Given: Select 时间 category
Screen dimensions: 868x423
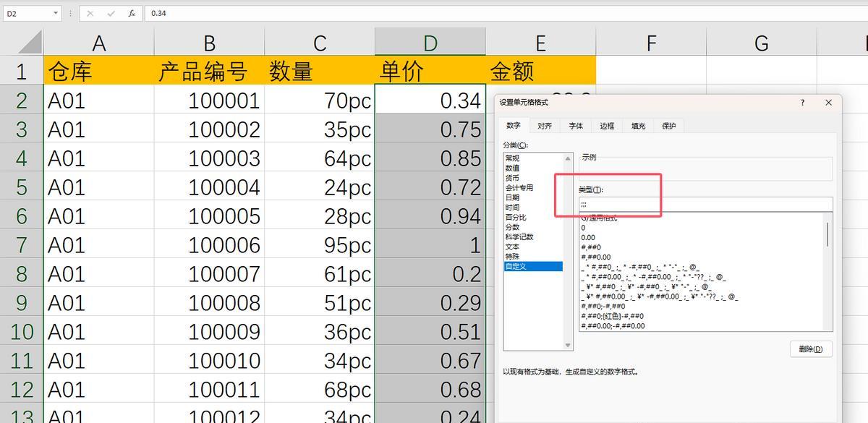Looking at the screenshot, I should [x=533, y=208].
